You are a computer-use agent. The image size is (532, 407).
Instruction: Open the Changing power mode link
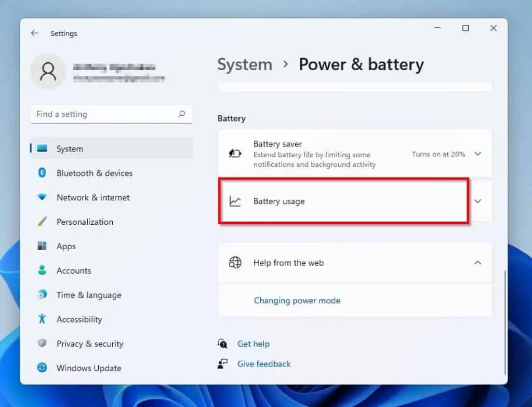click(x=297, y=301)
